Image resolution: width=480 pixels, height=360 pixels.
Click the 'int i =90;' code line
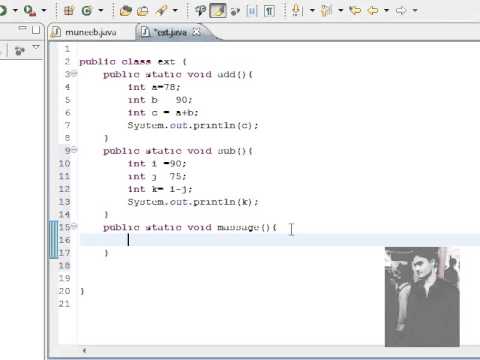tap(157, 164)
